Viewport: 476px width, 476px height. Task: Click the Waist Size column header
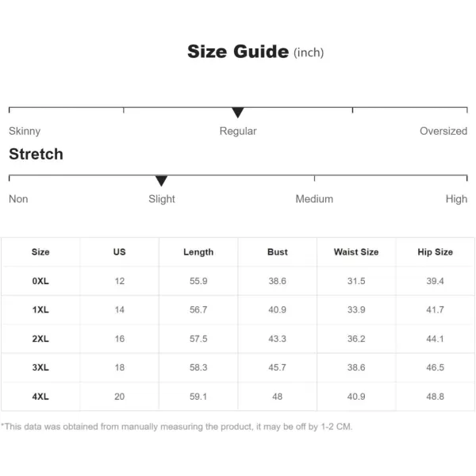tap(356, 252)
